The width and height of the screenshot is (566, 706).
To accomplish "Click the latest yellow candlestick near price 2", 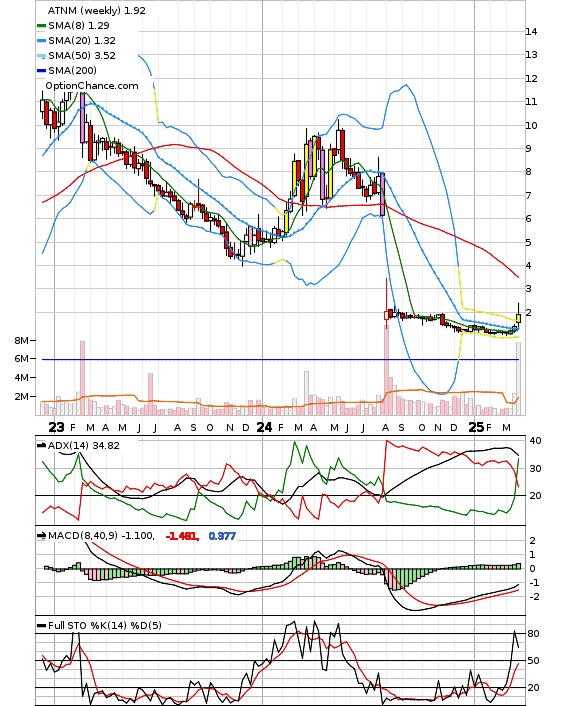I will click(x=519, y=318).
